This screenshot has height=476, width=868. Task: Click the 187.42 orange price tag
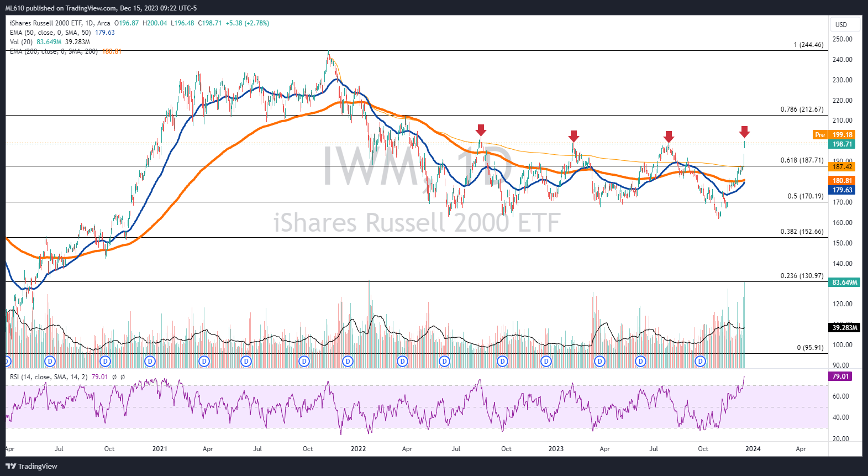[843, 167]
